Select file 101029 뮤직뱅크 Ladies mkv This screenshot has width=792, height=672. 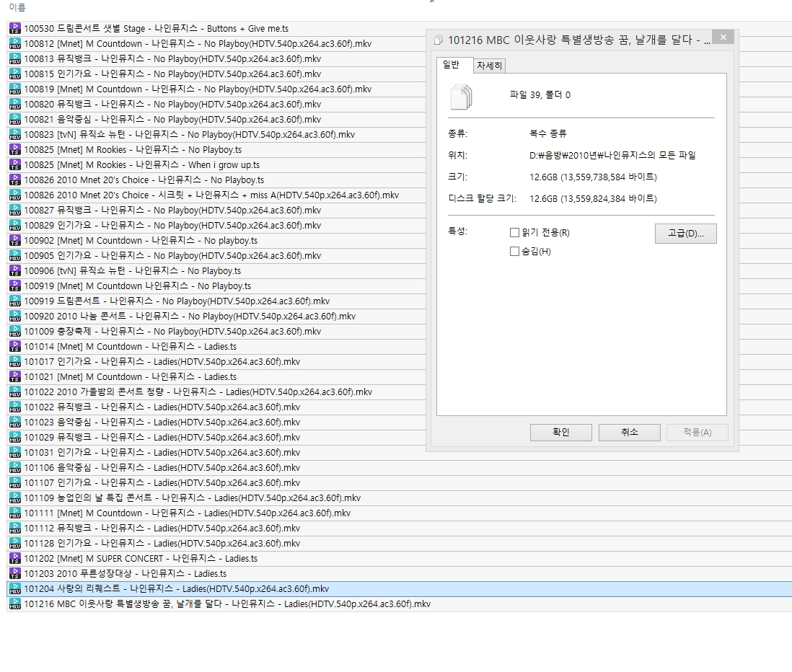[x=162, y=438]
